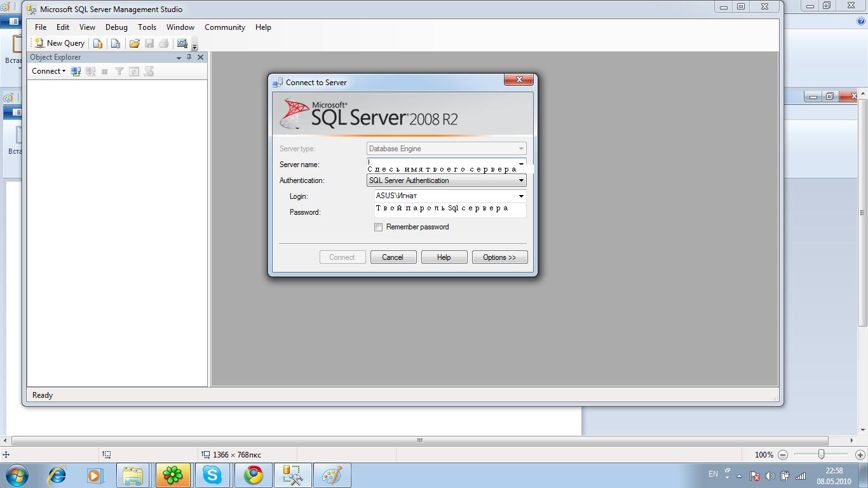868x488 pixels.
Task: Open the Debug menu
Action: point(116,27)
